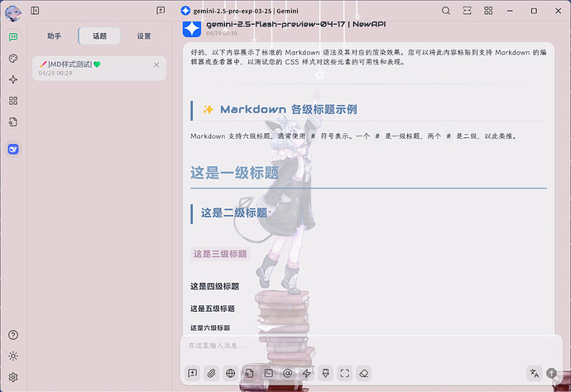Select knowledge base from input toolbar
This screenshot has width=571, height=392.
pos(249,373)
